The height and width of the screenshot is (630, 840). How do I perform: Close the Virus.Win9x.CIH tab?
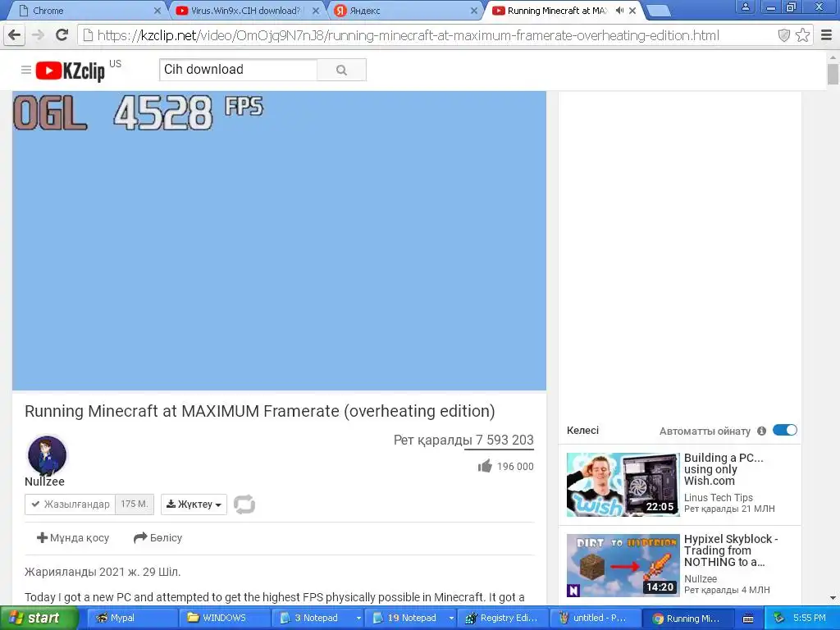[316, 10]
